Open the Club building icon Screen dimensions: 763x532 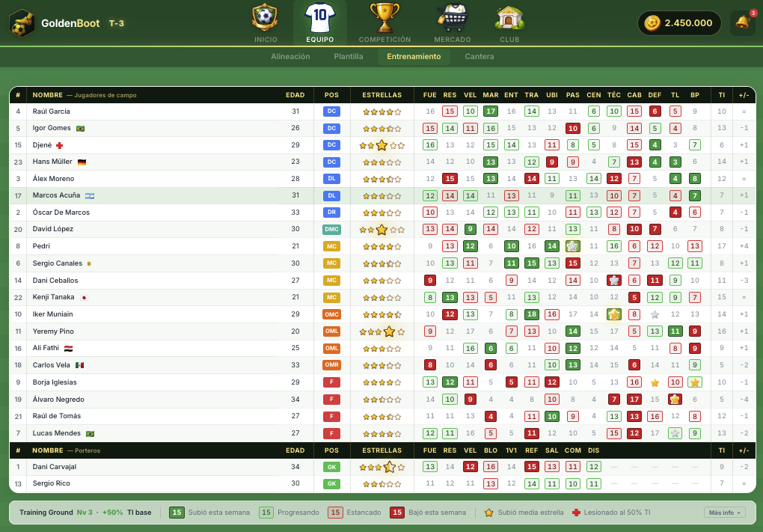tap(509, 17)
